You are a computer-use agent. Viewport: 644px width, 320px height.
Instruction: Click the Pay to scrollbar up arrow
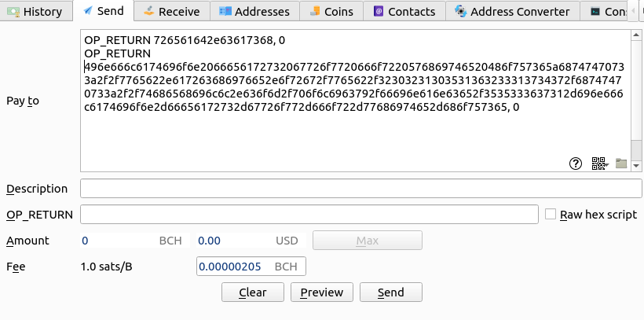point(636,36)
